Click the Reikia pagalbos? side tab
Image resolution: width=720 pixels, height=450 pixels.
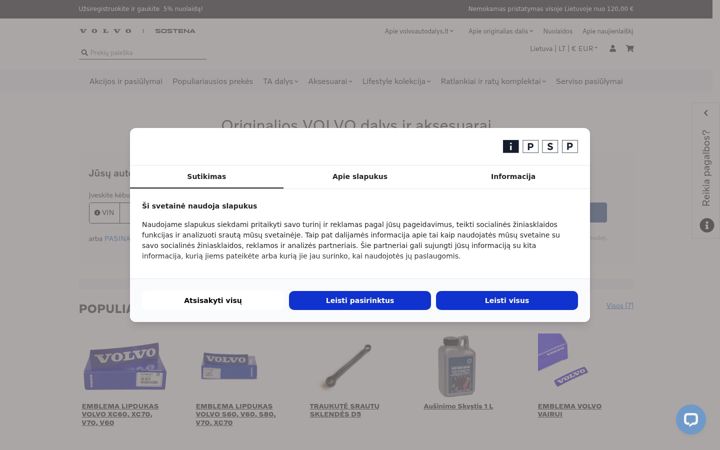(706, 168)
